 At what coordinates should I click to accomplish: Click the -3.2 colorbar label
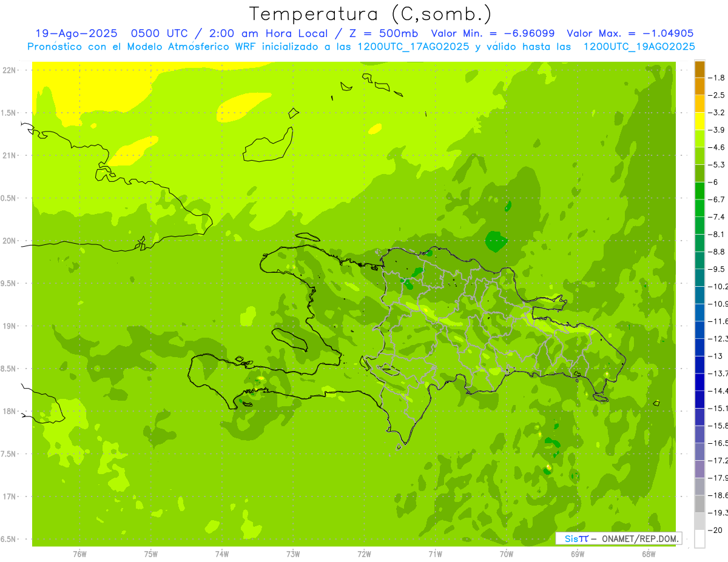pos(716,113)
